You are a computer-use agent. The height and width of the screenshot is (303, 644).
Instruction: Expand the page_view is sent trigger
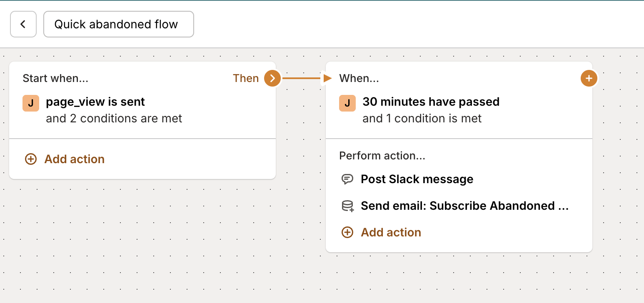(x=95, y=102)
